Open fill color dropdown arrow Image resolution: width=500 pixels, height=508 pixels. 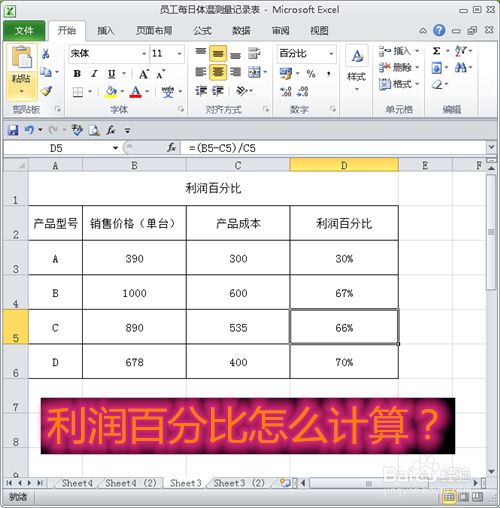[122, 92]
